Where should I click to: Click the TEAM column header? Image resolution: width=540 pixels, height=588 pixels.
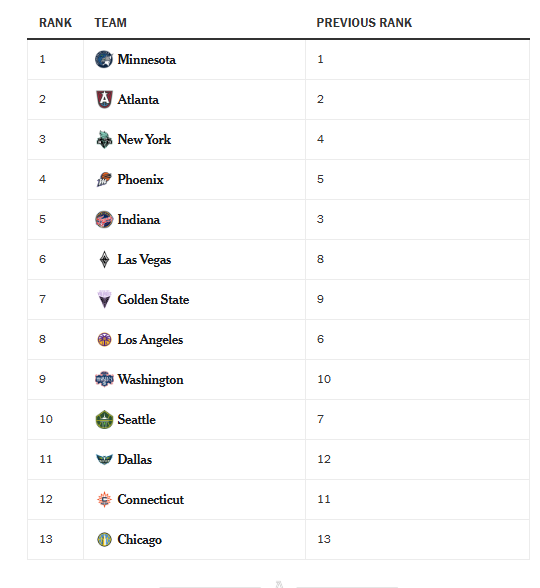click(x=110, y=22)
